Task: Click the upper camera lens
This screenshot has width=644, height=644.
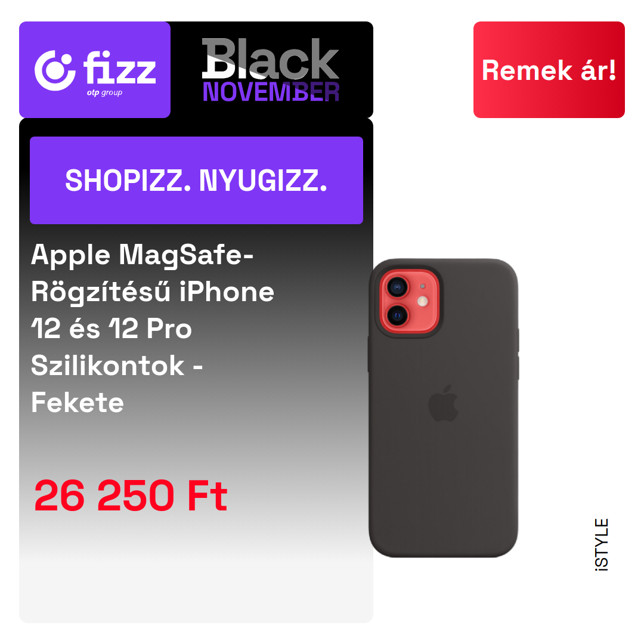Action: click(397, 287)
